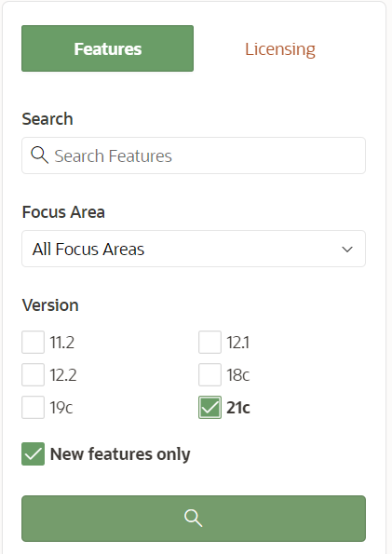
Task: Click the Search heading label
Action: click(47, 119)
